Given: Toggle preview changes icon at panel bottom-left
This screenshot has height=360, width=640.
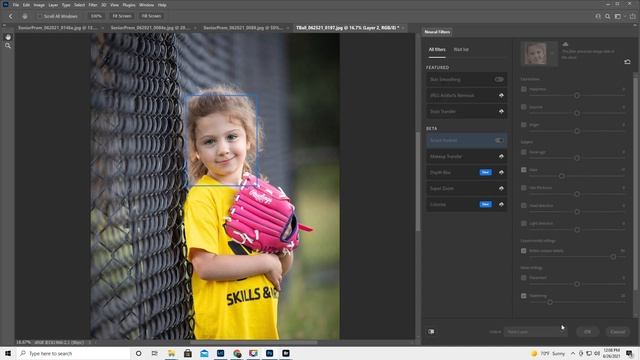Looking at the screenshot, I should click(x=431, y=331).
